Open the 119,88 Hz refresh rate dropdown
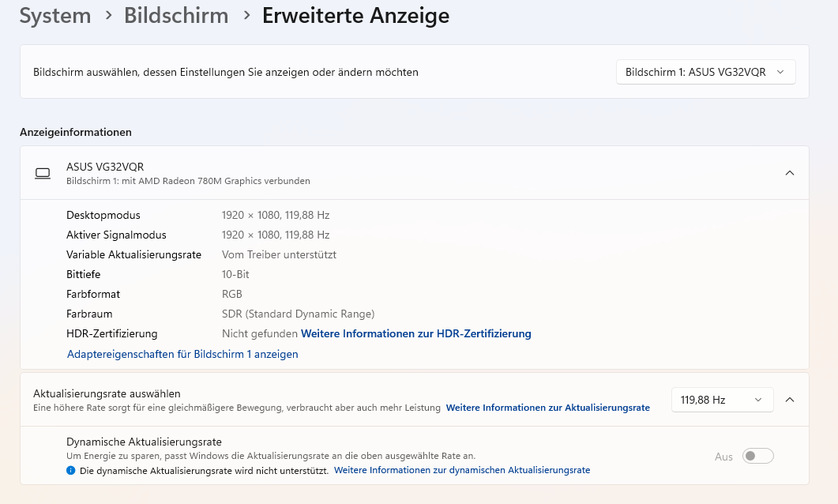The width and height of the screenshot is (838, 504). pos(722,400)
